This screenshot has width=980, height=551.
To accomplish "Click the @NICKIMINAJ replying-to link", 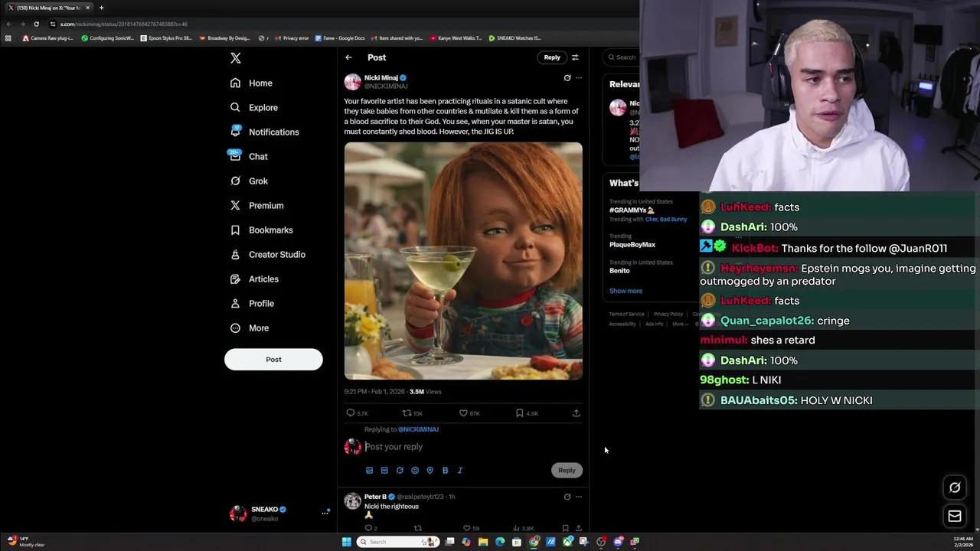I will pyautogui.click(x=418, y=429).
